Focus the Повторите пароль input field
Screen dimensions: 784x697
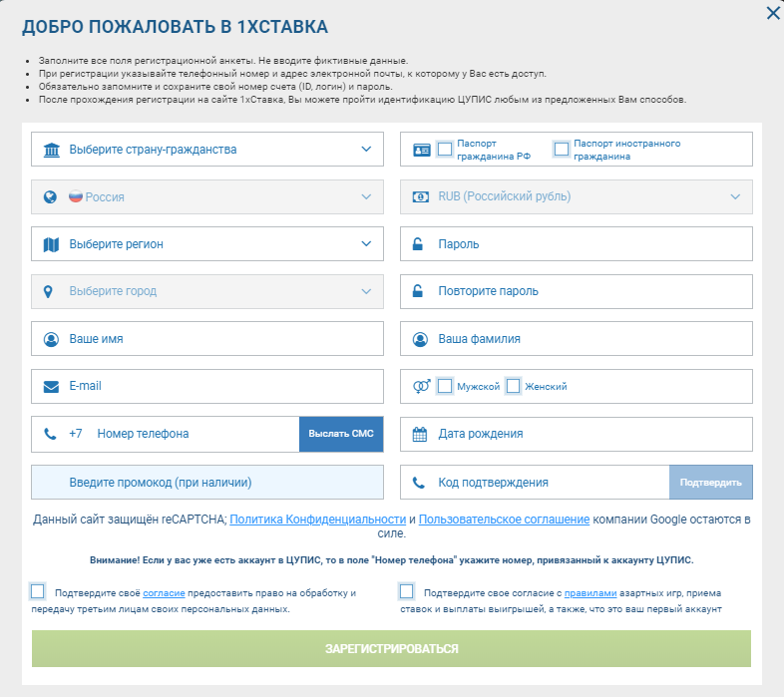[576, 291]
